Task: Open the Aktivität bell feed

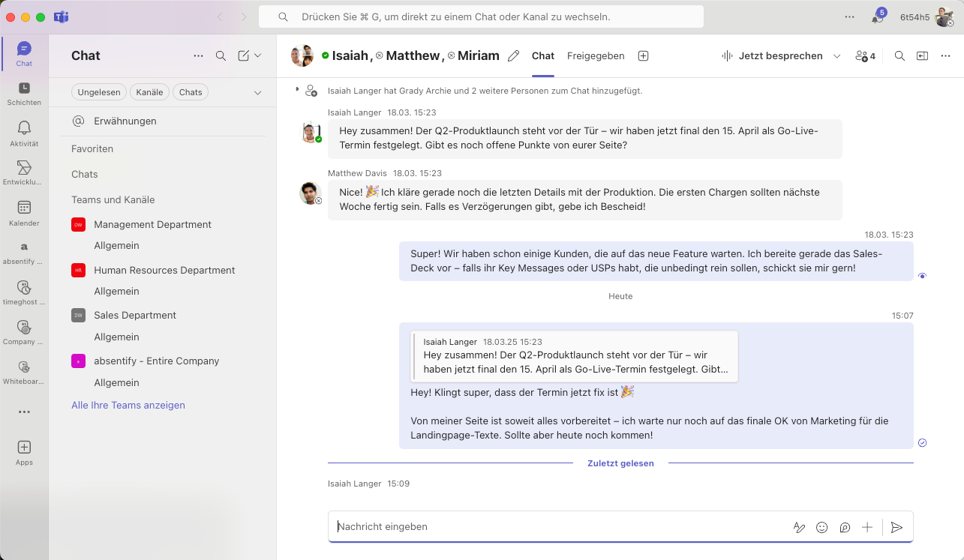Action: [x=24, y=133]
